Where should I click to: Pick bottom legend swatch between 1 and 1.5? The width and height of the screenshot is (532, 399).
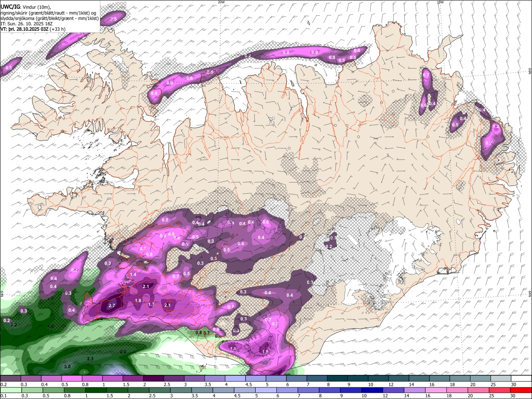(x=96, y=390)
